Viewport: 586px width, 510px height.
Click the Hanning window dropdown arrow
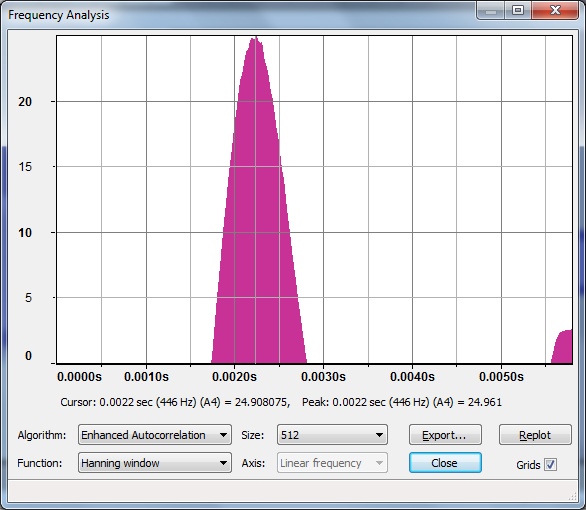click(x=223, y=463)
